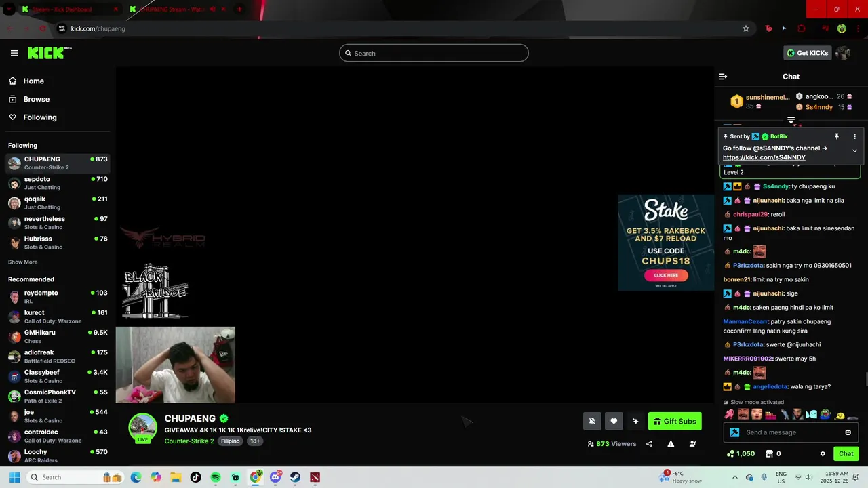
Task: Open the kick.com/sS4NNDY link
Action: point(764,157)
